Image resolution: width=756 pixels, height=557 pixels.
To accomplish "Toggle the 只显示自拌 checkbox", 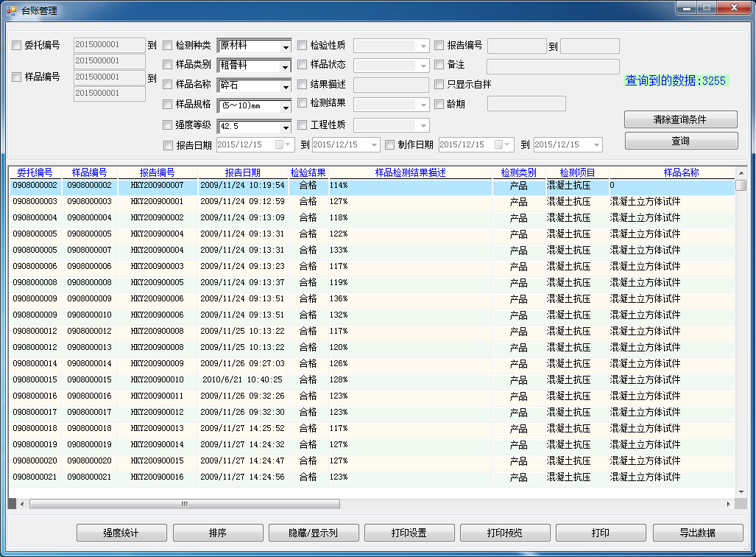I will (x=439, y=85).
